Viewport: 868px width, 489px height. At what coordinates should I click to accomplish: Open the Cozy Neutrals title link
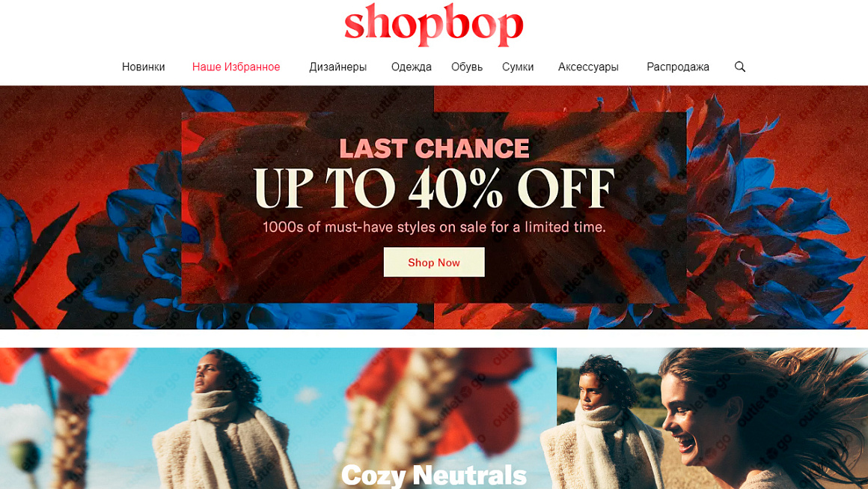coord(434,476)
